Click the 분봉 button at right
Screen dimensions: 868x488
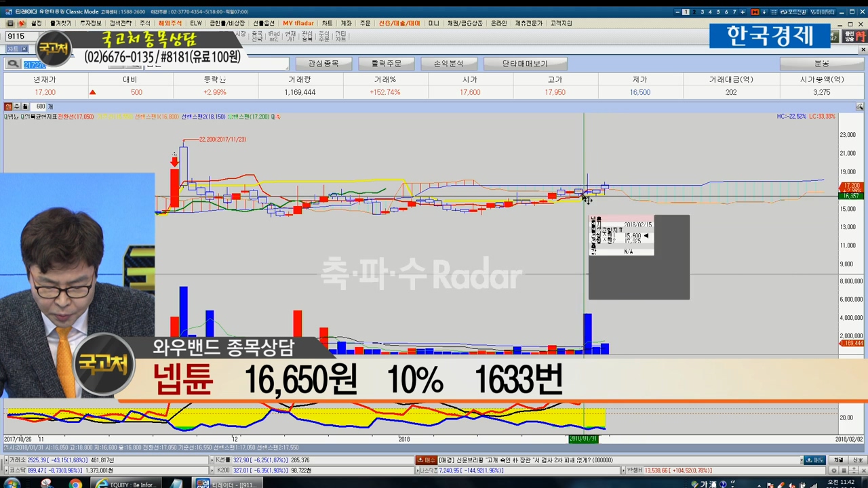(x=821, y=64)
